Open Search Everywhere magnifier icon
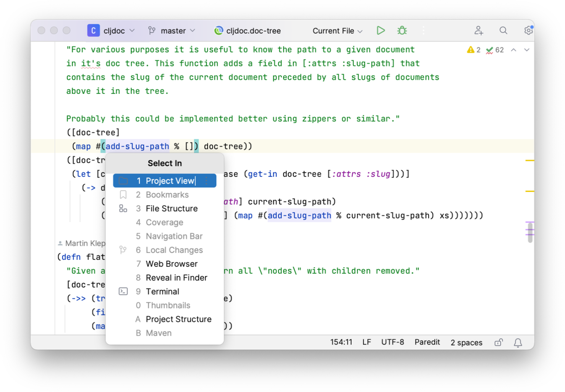This screenshot has height=392, width=565. pyautogui.click(x=503, y=31)
